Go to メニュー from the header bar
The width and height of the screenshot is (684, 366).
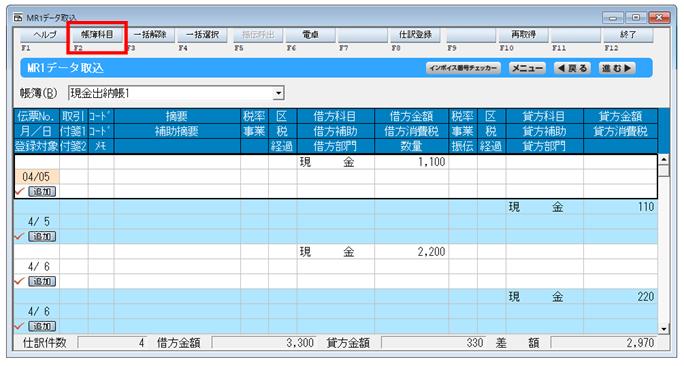527,68
